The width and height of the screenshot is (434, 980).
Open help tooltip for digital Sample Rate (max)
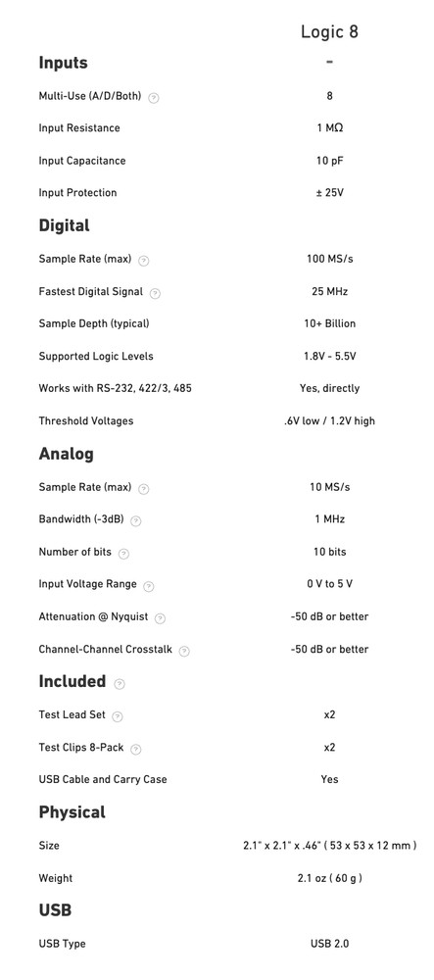[144, 261]
